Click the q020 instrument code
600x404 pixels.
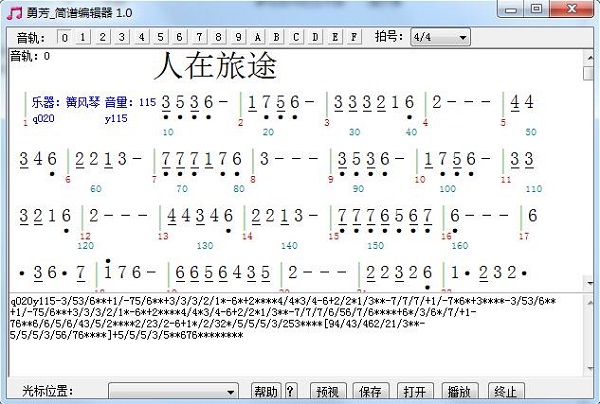pos(43,119)
